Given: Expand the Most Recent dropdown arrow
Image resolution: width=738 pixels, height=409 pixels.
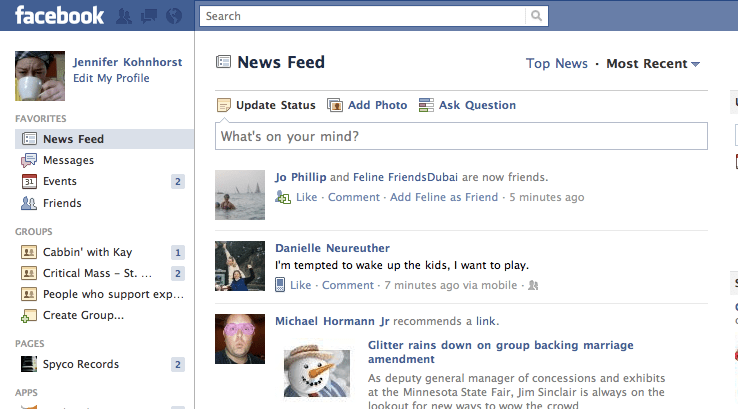Looking at the screenshot, I should (x=696, y=64).
